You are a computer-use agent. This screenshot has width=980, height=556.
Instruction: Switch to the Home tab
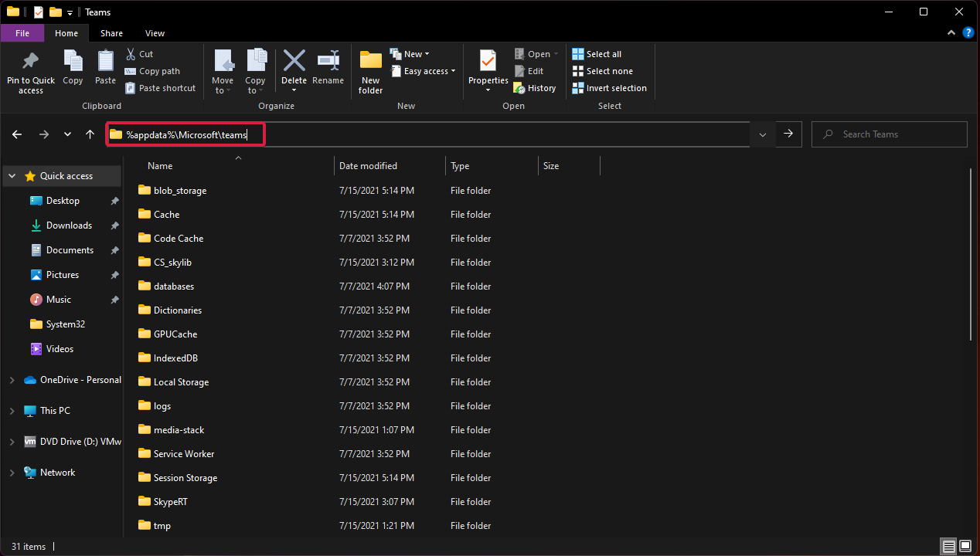point(66,33)
